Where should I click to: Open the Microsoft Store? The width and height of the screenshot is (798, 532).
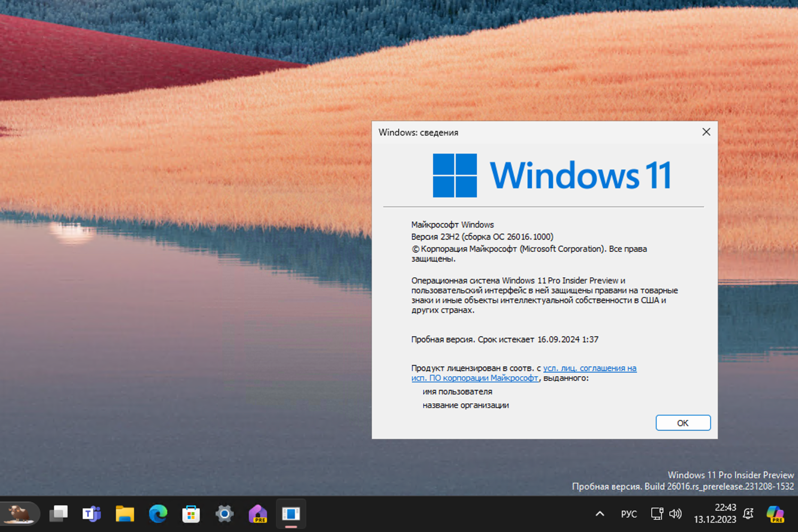(191, 513)
